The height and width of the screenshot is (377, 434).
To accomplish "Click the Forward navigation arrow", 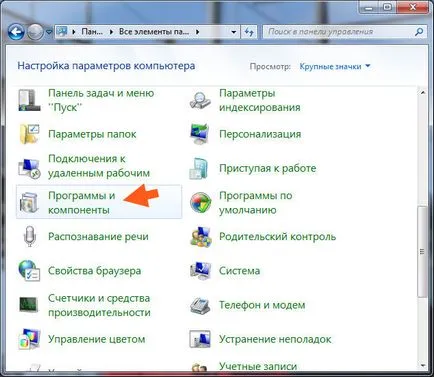I will (x=35, y=32).
